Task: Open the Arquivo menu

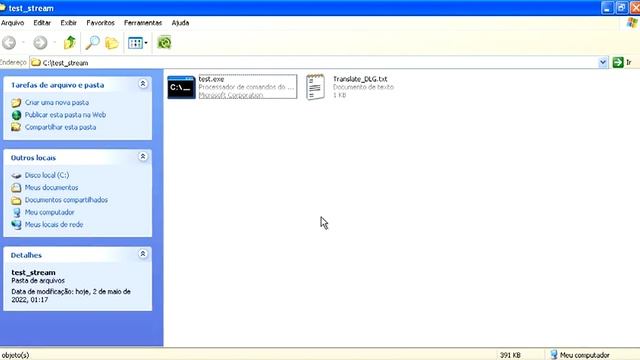Action: tap(12, 23)
